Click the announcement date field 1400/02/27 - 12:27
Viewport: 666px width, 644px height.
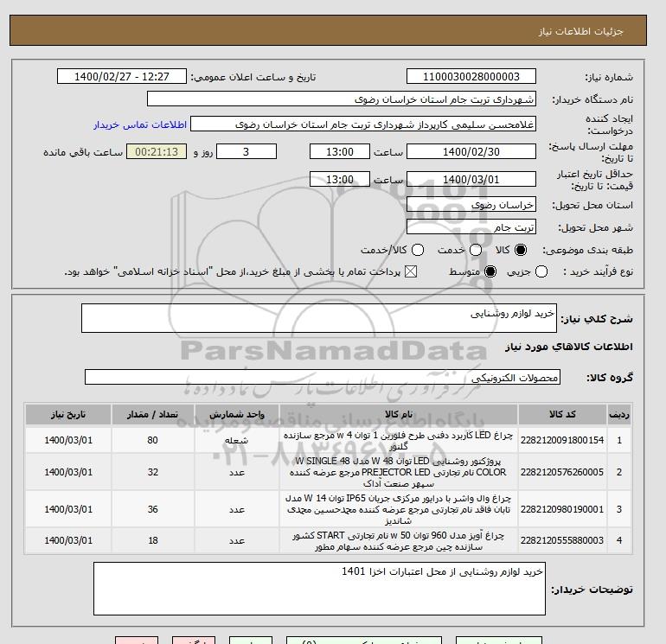(x=122, y=77)
